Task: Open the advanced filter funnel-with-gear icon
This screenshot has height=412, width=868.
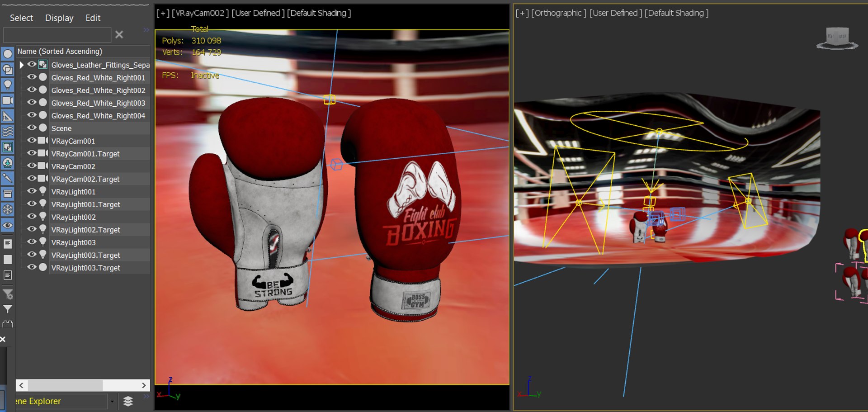Action: click(8, 294)
